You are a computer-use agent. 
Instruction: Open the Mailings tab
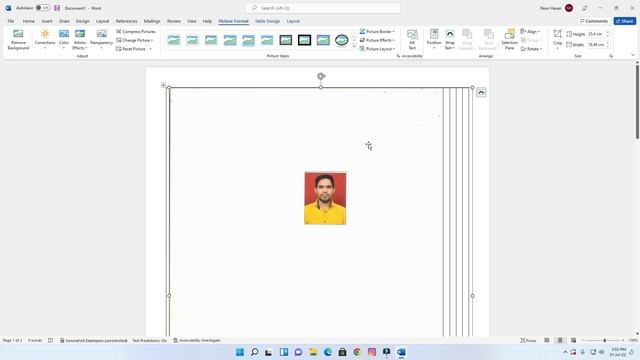point(152,21)
